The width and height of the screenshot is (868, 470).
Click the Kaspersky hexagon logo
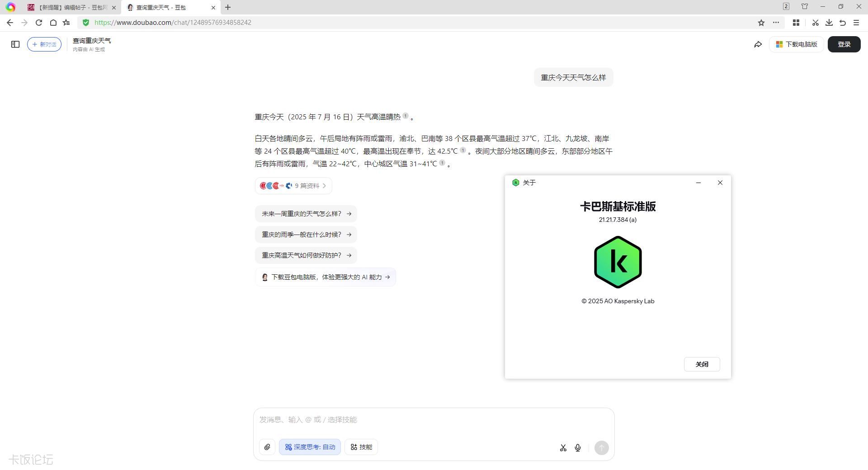pyautogui.click(x=618, y=262)
